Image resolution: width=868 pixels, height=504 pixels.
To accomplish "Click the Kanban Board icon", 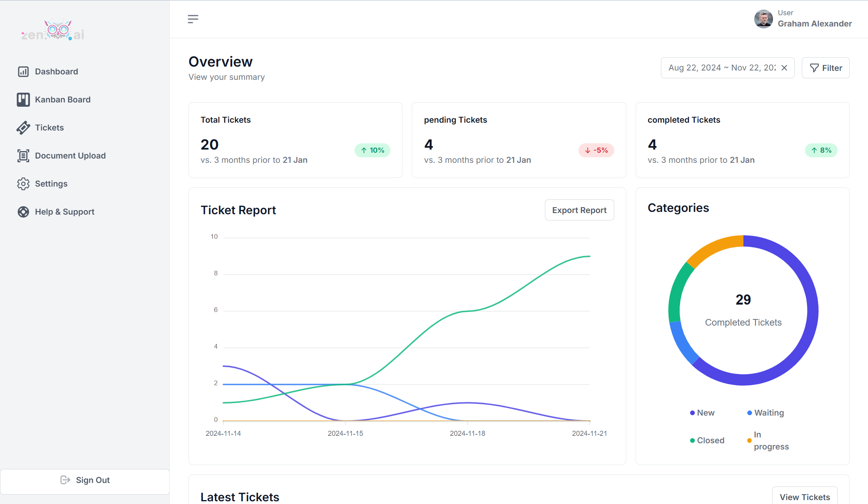I will (23, 100).
